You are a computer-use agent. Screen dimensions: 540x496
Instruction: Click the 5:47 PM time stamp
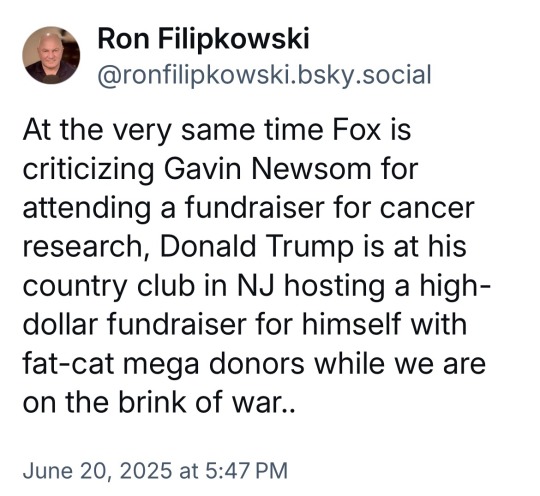[x=247, y=471]
